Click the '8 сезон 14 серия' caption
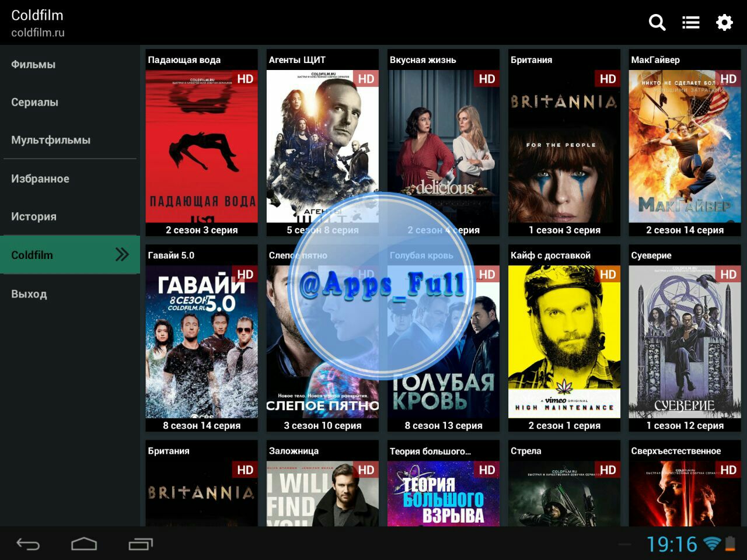 coord(201,425)
